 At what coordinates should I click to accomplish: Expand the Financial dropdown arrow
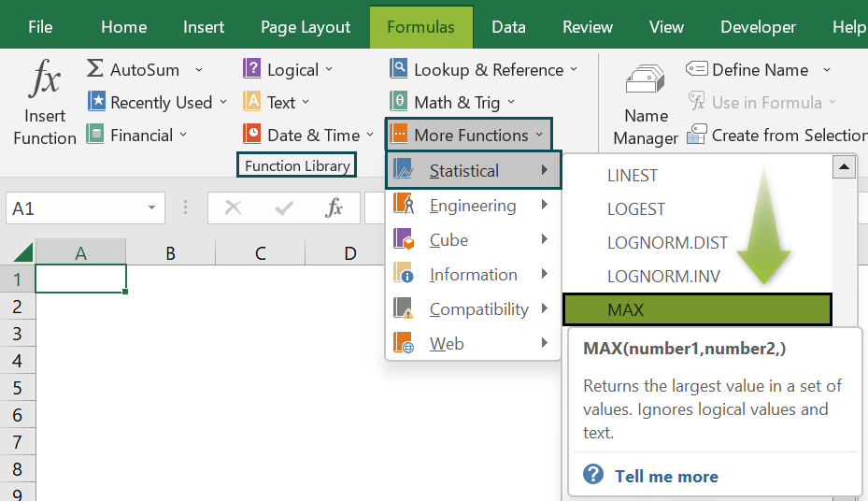pyautogui.click(x=183, y=135)
